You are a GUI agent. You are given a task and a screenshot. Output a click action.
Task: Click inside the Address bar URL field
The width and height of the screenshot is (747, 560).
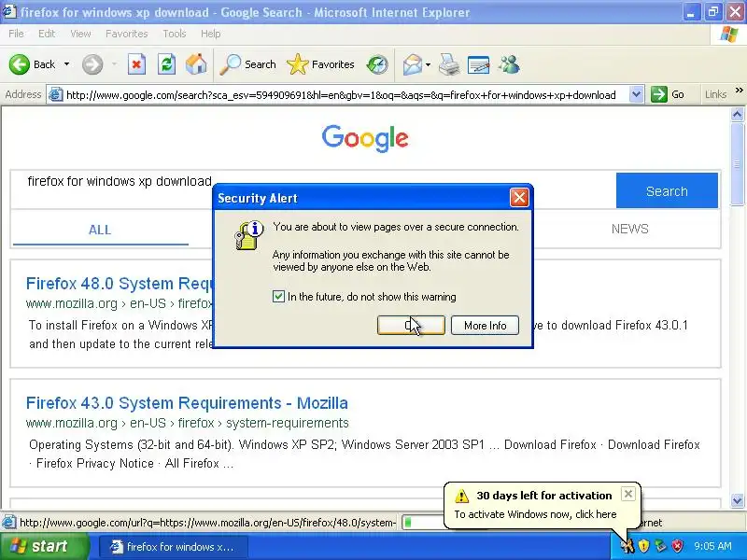[x=341, y=95]
